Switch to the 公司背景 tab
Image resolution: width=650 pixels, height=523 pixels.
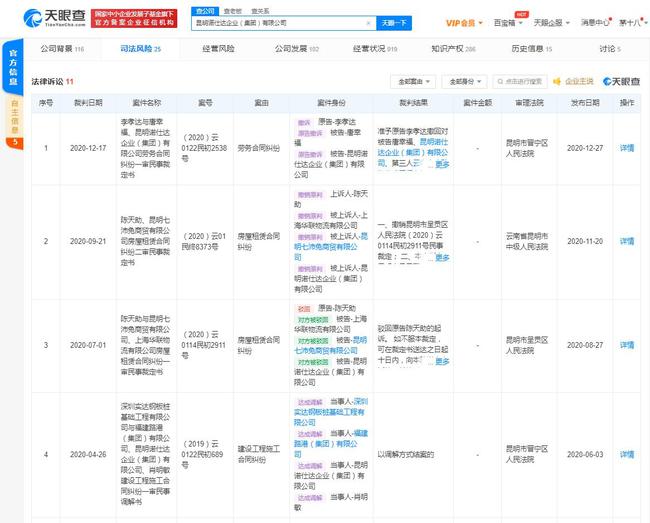62,49
